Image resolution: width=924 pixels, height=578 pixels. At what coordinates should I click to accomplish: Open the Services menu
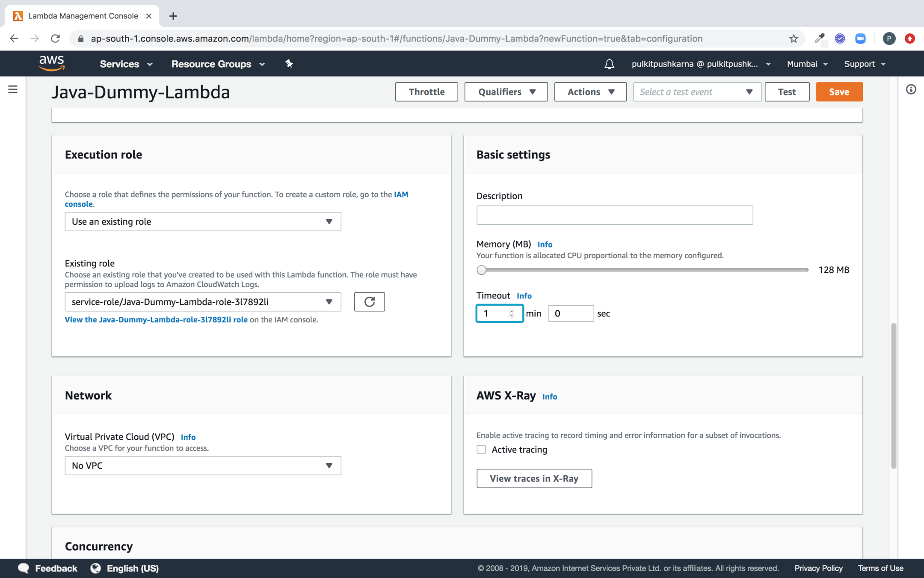pyautogui.click(x=126, y=64)
